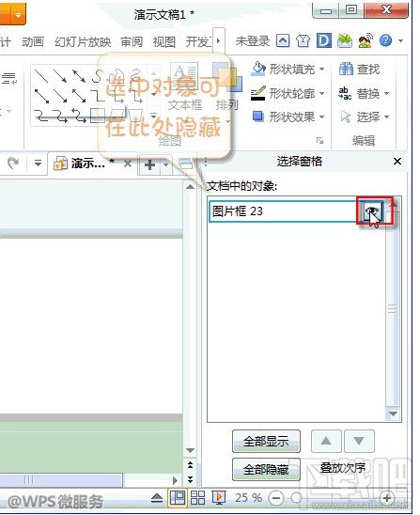
Task: Open drawing group dialog launcher
Action: (319, 141)
